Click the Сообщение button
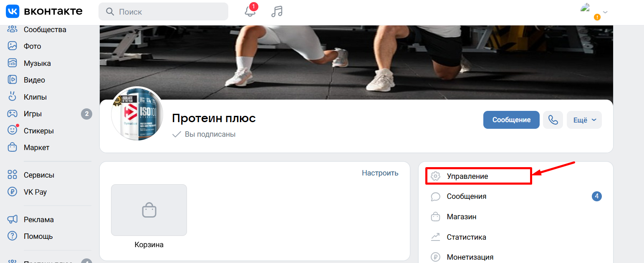Viewport: 644px width, 263px height. (511, 120)
